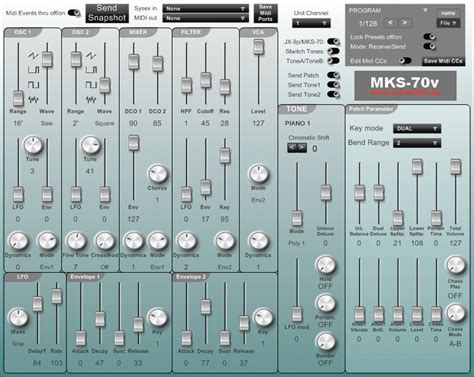Toggle the Send Patch switch
The image size is (474, 377).
(333, 75)
